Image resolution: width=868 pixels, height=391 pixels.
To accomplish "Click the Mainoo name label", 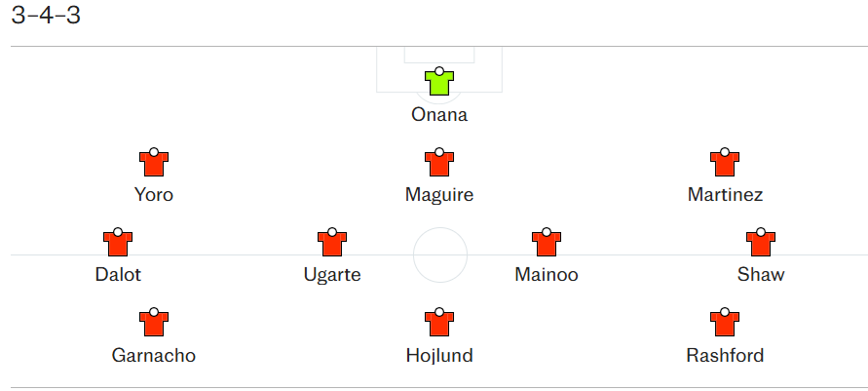I will [547, 275].
